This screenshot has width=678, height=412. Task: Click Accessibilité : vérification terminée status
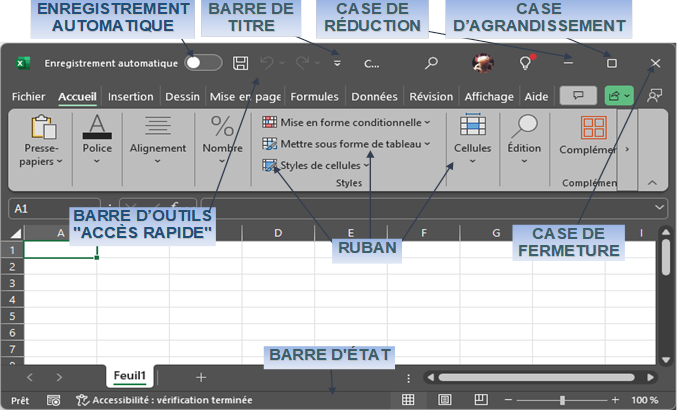click(164, 400)
